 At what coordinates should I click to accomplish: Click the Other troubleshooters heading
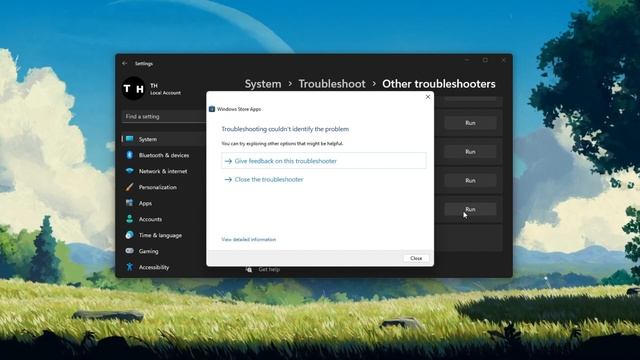pos(439,84)
